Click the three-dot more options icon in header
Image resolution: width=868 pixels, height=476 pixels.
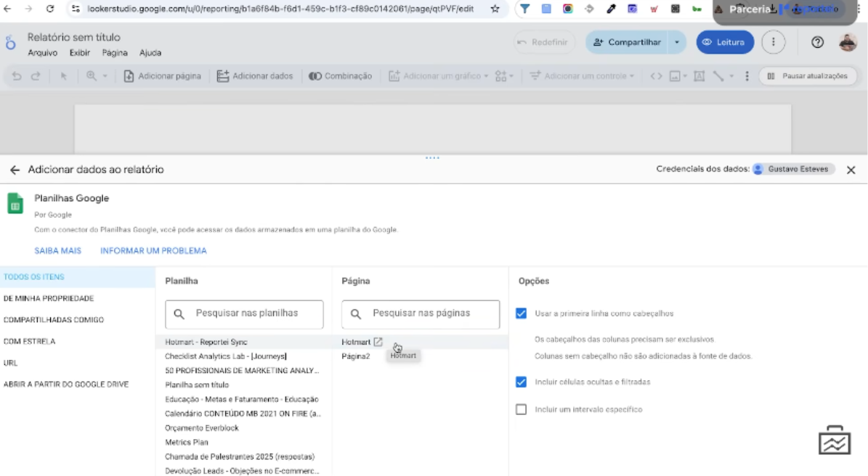pos(774,42)
